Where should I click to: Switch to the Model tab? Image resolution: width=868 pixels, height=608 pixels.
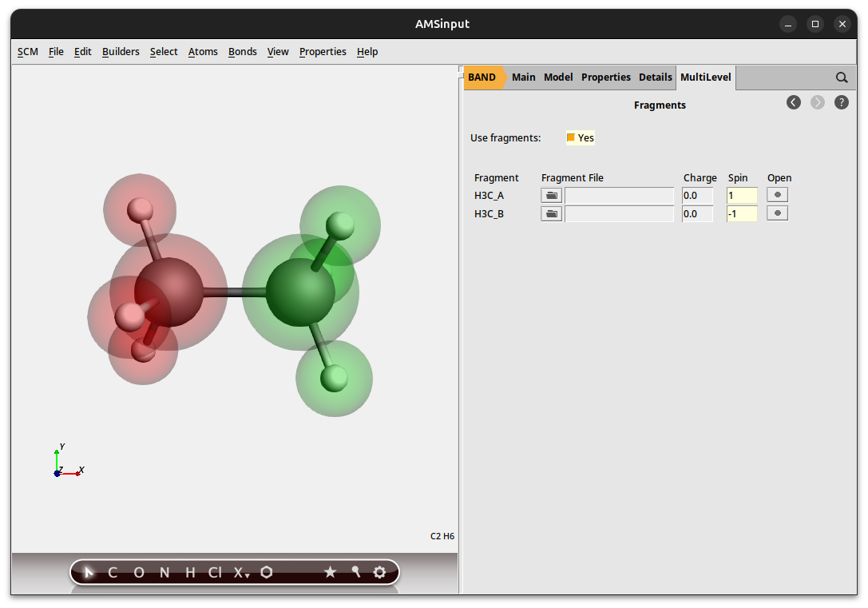click(x=558, y=77)
